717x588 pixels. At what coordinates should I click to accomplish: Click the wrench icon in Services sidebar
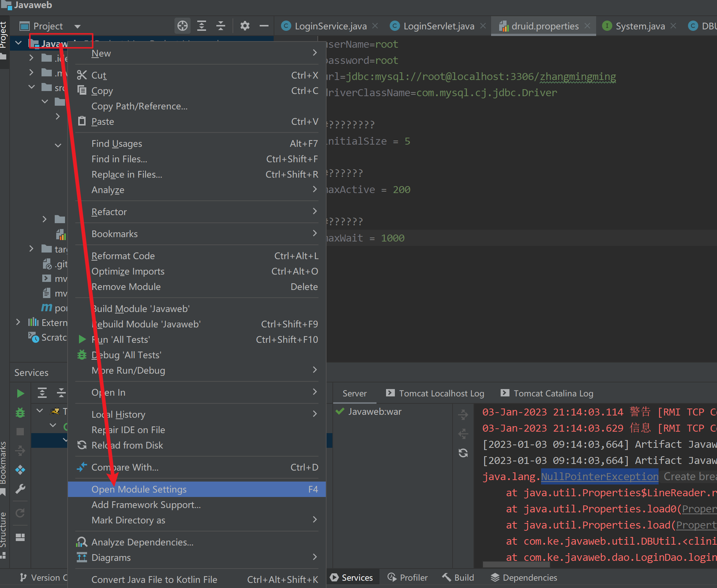(21, 489)
